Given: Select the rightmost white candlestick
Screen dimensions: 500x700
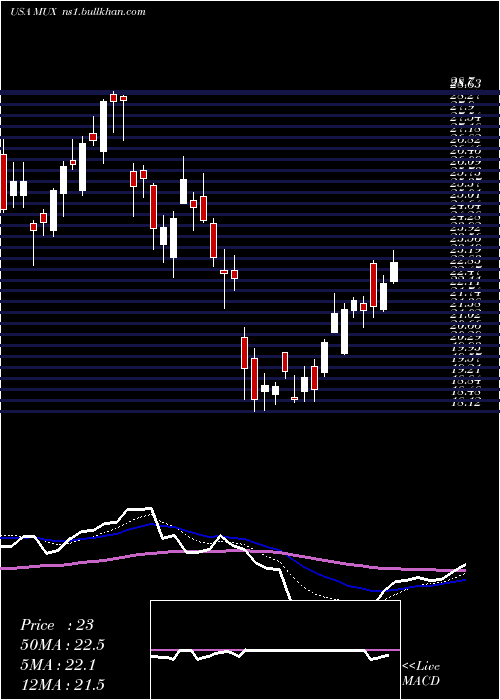Looking at the screenshot, I should point(394,272).
